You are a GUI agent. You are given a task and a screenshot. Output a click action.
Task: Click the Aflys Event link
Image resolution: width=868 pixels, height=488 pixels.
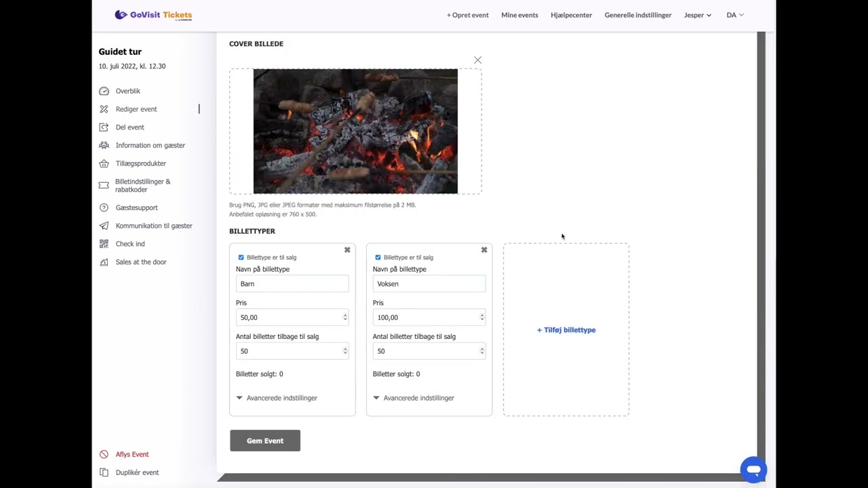point(132,454)
